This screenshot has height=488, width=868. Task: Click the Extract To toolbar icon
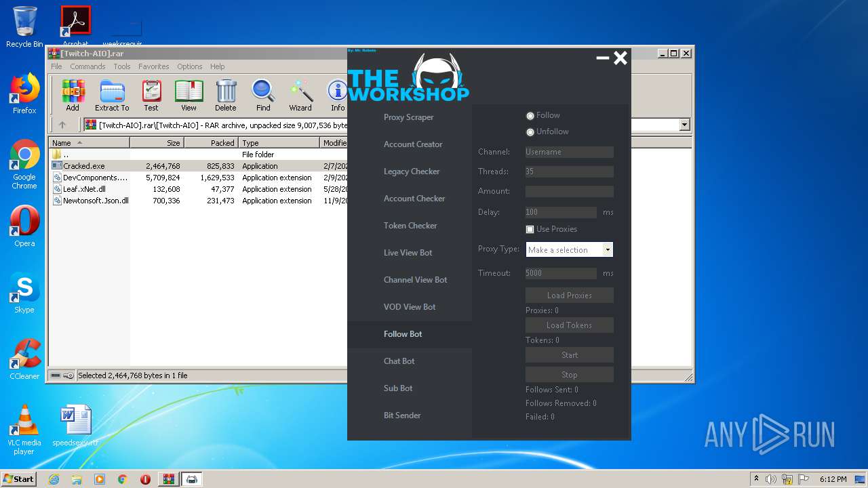[x=112, y=96]
